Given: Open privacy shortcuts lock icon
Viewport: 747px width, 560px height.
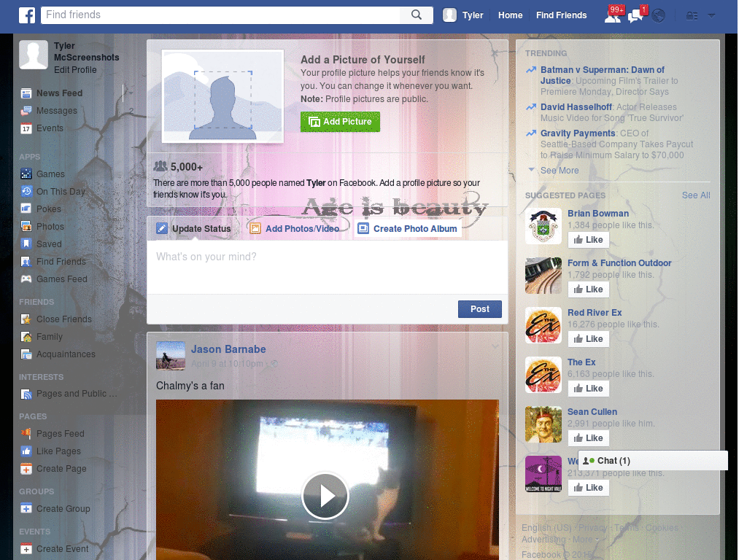Looking at the screenshot, I should pyautogui.click(x=692, y=16).
